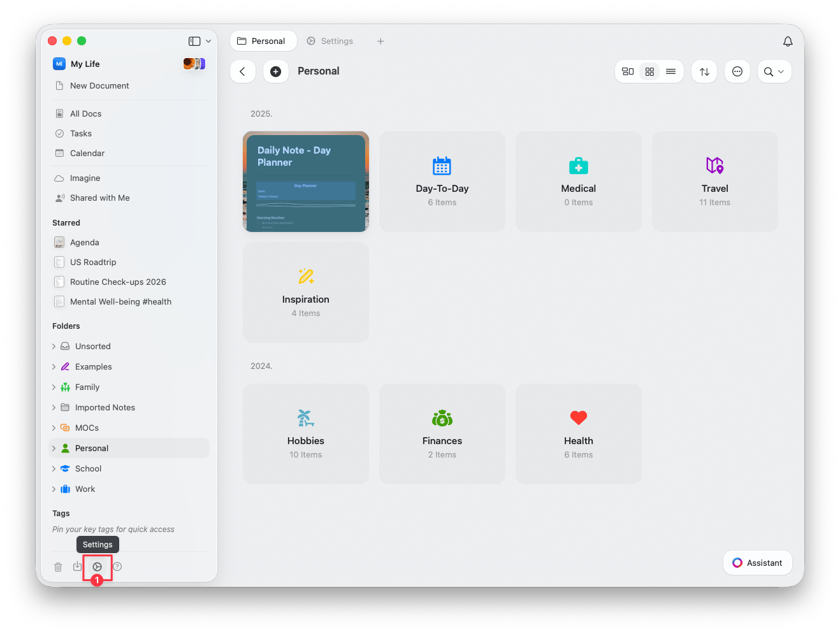This screenshot has height=634, width=840.
Task: Open the more options ellipsis button
Action: point(737,71)
